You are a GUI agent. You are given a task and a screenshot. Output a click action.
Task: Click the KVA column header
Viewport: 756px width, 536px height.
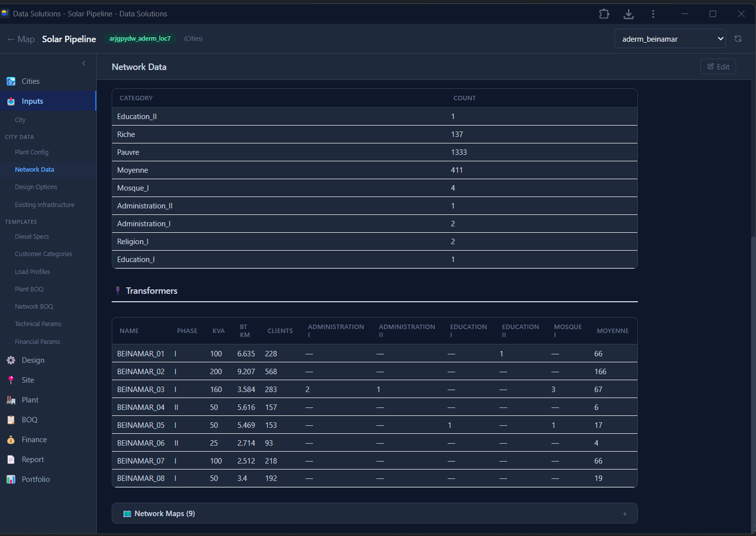pos(218,331)
